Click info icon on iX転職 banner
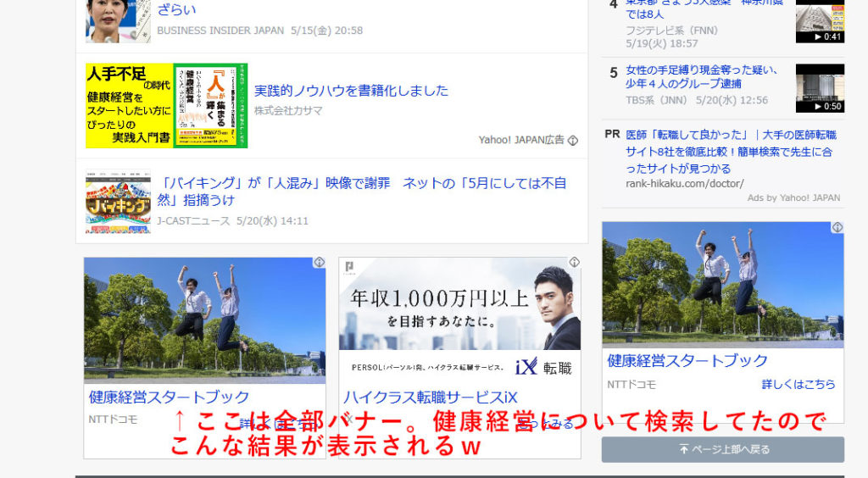 (574, 263)
